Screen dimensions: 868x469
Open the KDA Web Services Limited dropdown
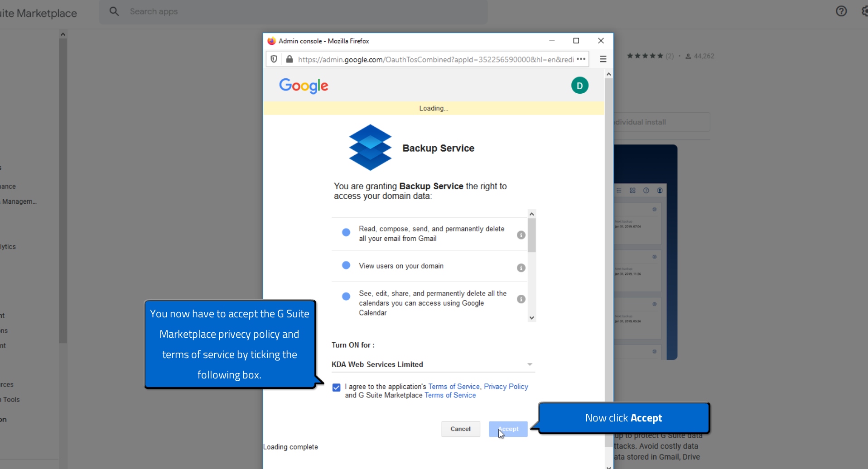(433, 364)
